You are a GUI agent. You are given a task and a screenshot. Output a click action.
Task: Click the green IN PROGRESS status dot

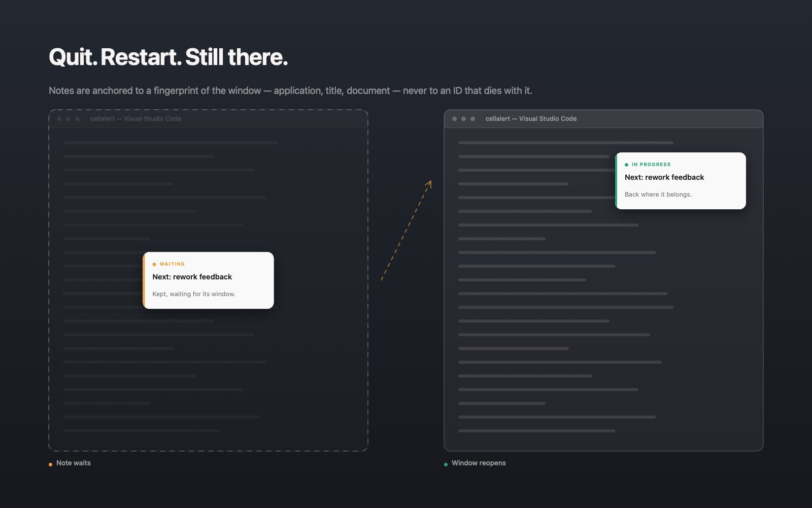pos(626,165)
